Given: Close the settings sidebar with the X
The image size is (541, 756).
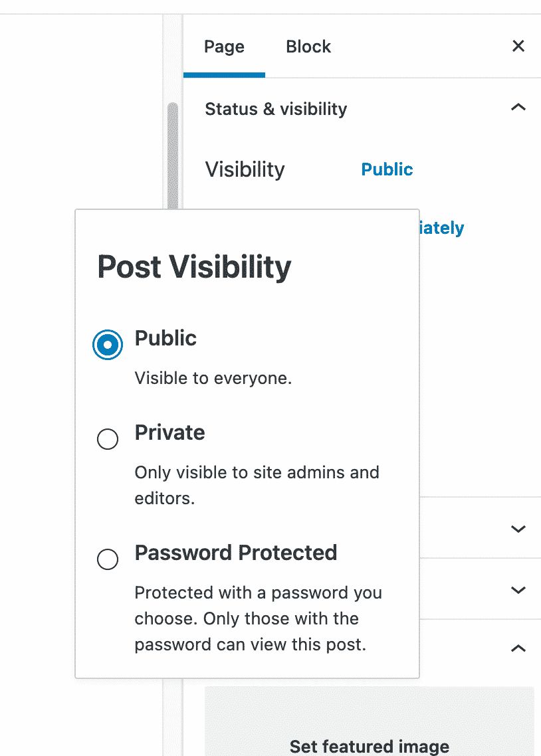Looking at the screenshot, I should click(x=518, y=46).
